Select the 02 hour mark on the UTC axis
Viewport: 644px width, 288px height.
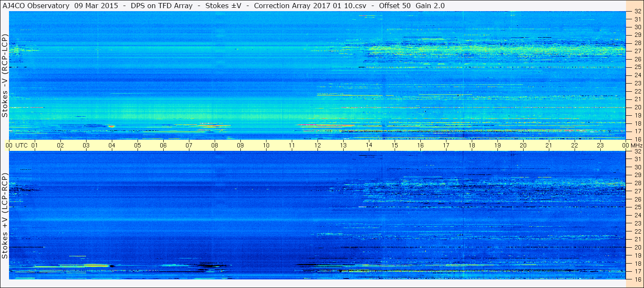pos(60,145)
